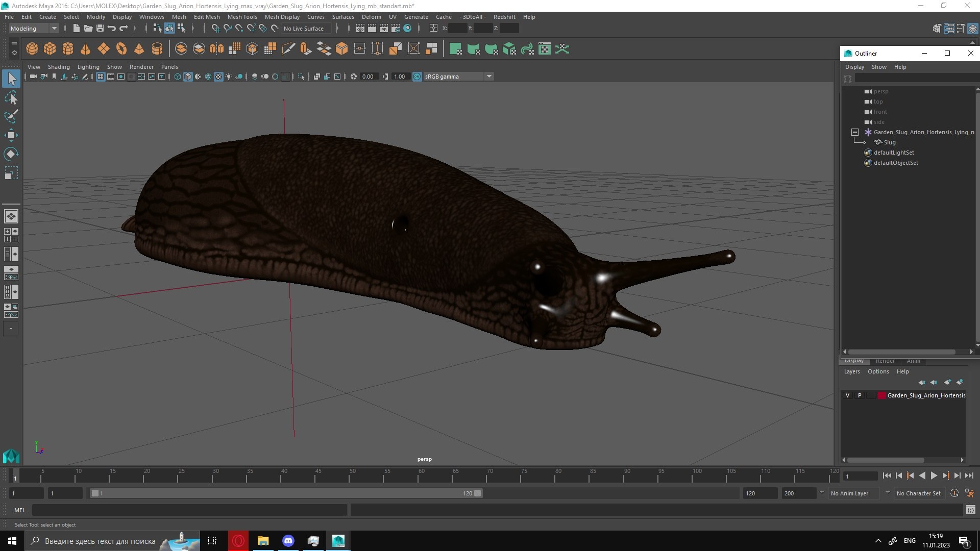This screenshot has width=980, height=551.
Task: Collapse Garden_Slug group in Outliner
Action: tap(855, 132)
